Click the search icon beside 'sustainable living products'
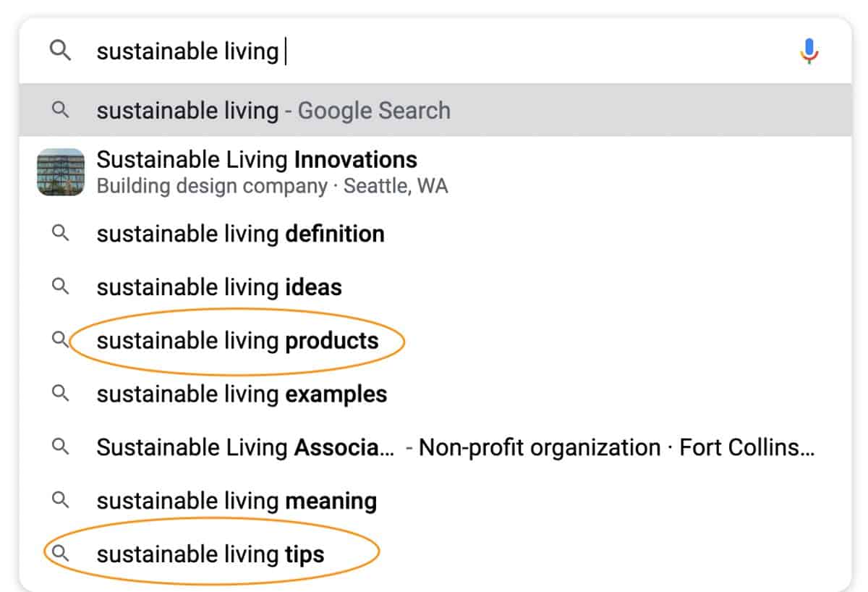 tap(61, 340)
